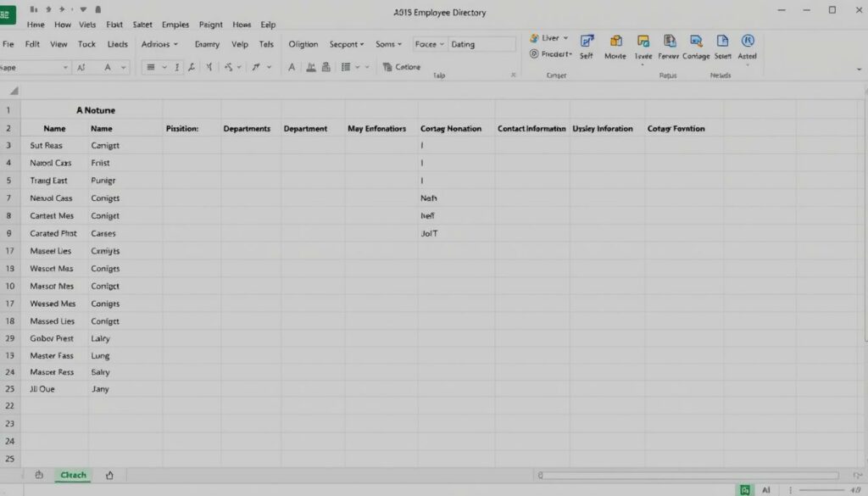Open the Salet menu
This screenshot has height=496, width=868.
(x=142, y=25)
